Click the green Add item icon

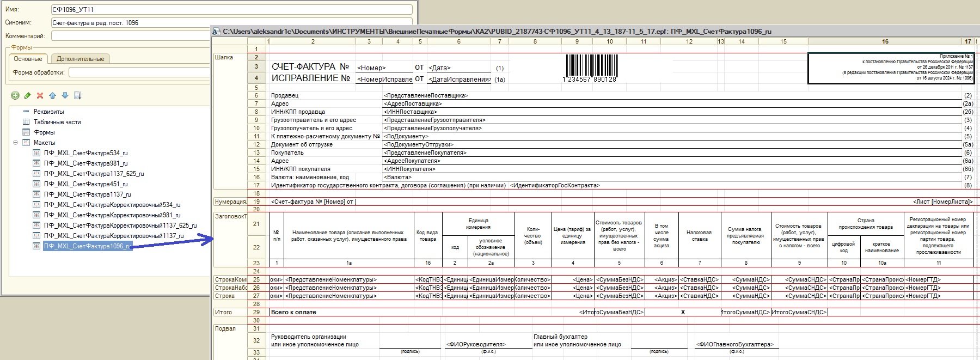tap(15, 96)
